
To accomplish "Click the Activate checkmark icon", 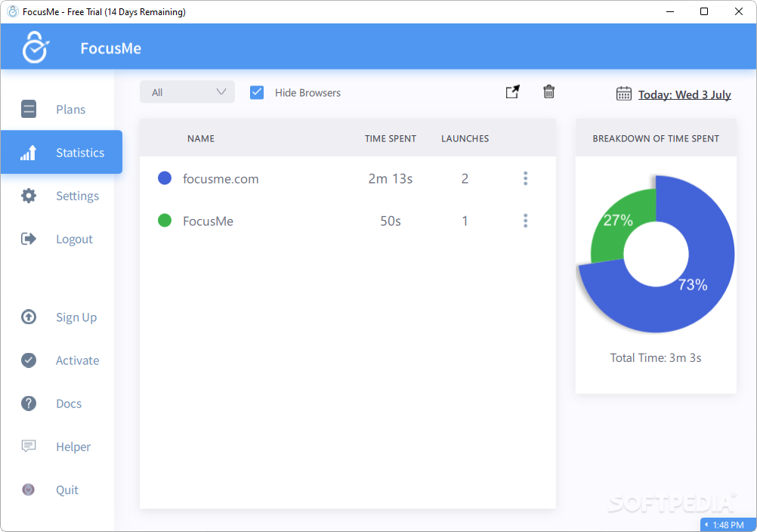I will tap(29, 360).
